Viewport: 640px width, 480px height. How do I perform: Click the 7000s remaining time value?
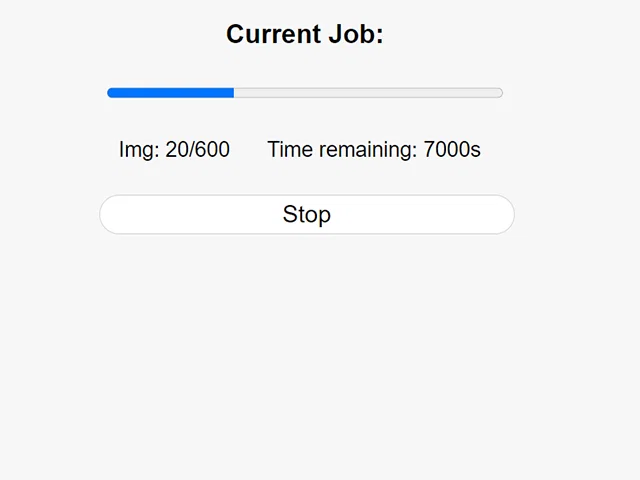point(452,150)
